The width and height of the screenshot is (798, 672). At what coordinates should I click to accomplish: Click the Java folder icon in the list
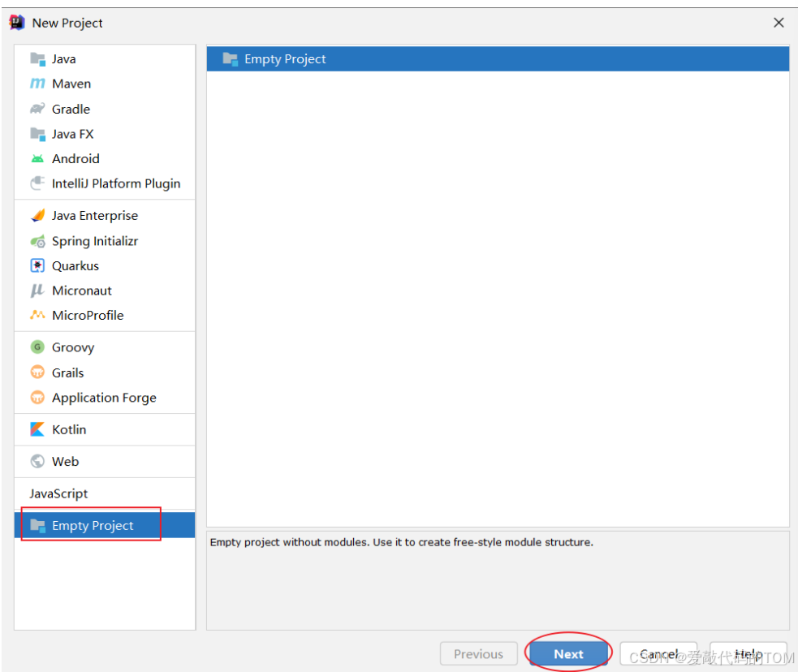37,59
